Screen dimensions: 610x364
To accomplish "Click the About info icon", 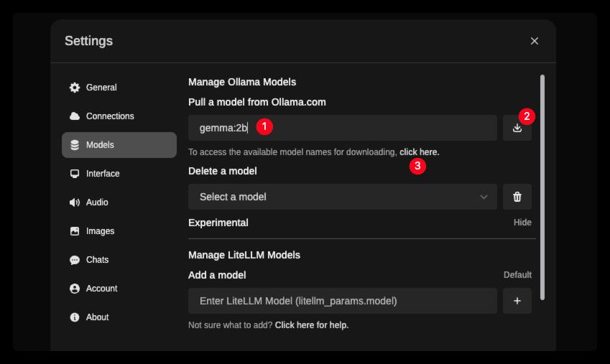I will pyautogui.click(x=75, y=317).
